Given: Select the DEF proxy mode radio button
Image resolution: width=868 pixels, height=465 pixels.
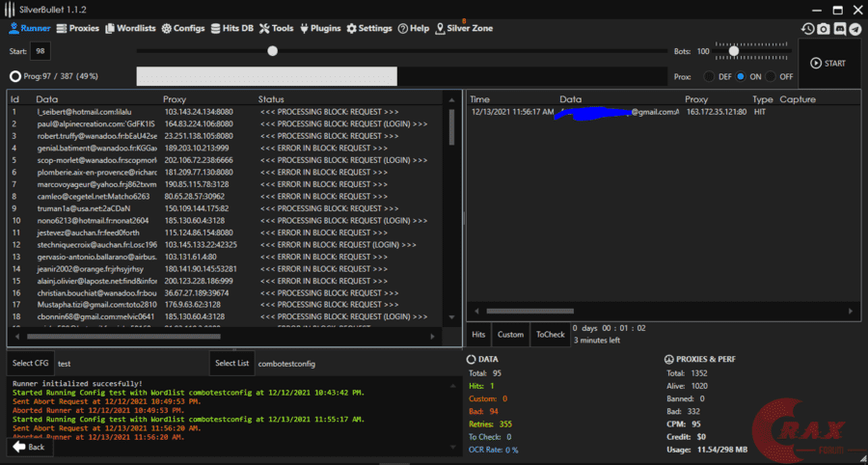Looking at the screenshot, I should pos(710,76).
